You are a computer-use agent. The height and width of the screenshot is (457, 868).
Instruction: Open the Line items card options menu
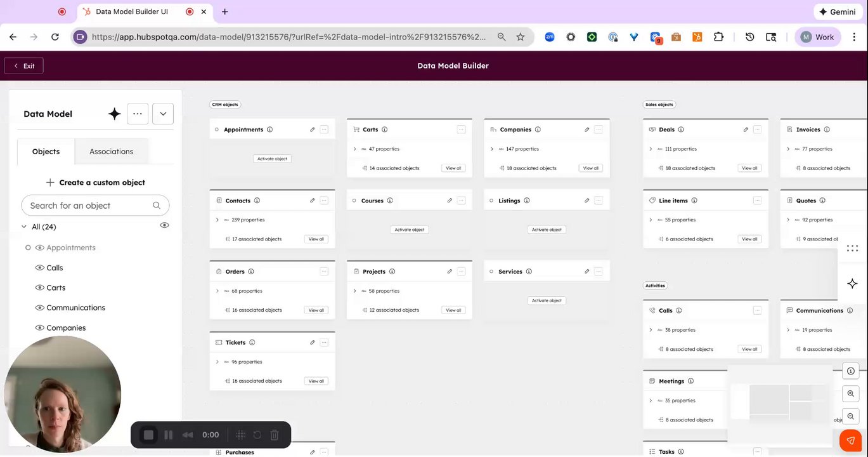point(757,201)
